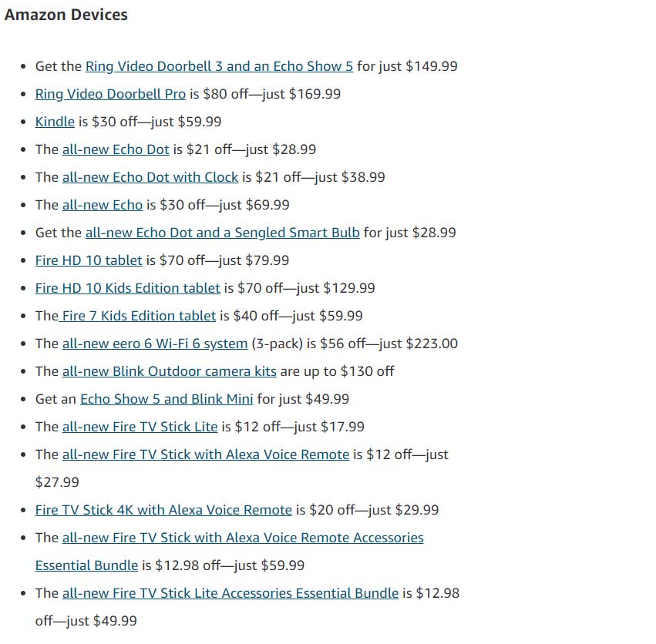This screenshot has height=644, width=656.
Task: Click the all-new Echo link
Action: click(103, 205)
